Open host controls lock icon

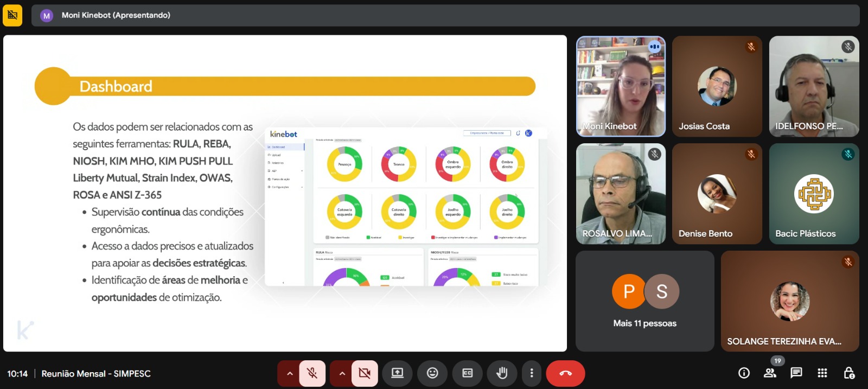coord(849,373)
